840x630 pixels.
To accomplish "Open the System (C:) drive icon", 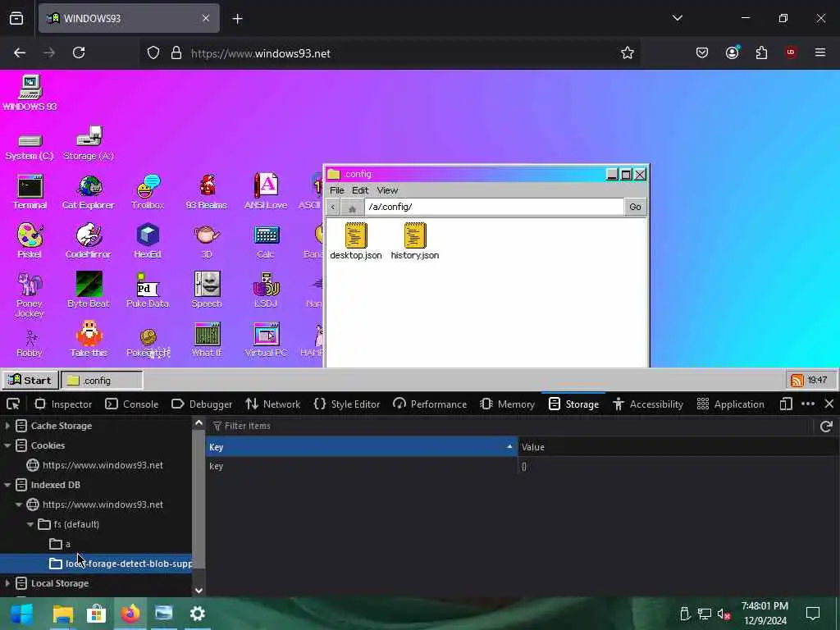I will (30, 146).
